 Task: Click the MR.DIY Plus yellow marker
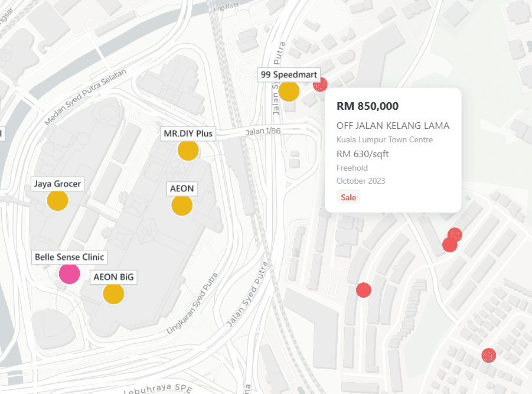tap(187, 151)
